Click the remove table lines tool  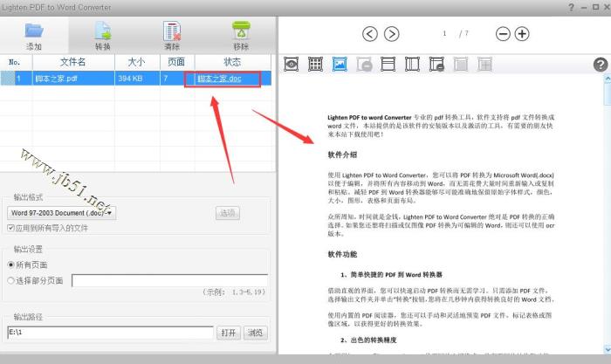(436, 65)
